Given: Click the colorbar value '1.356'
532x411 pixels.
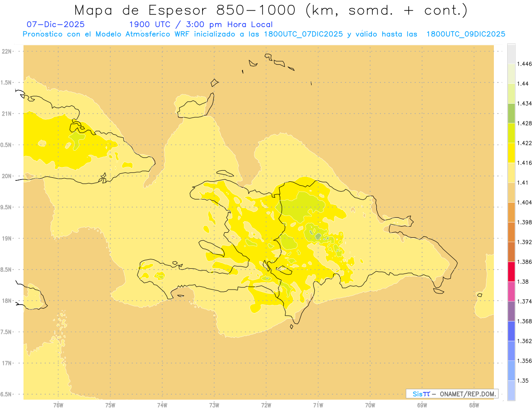Looking at the screenshot, I should tap(524, 361).
